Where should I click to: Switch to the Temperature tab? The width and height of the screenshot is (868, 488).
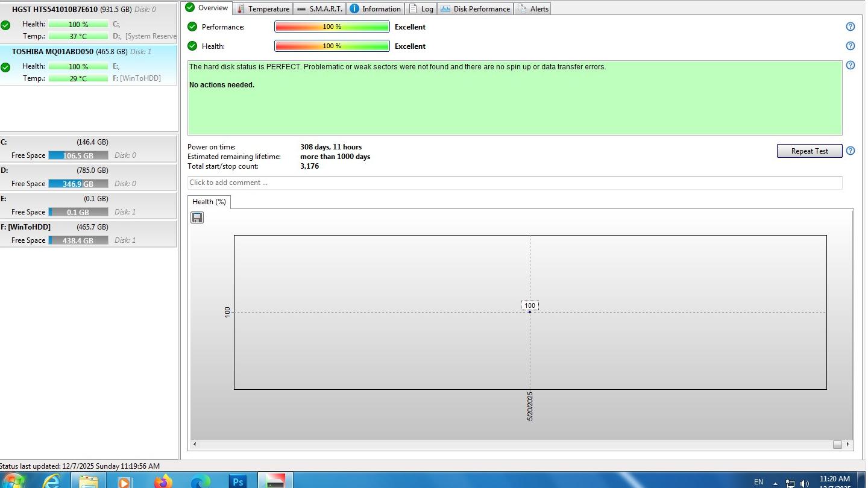point(263,9)
